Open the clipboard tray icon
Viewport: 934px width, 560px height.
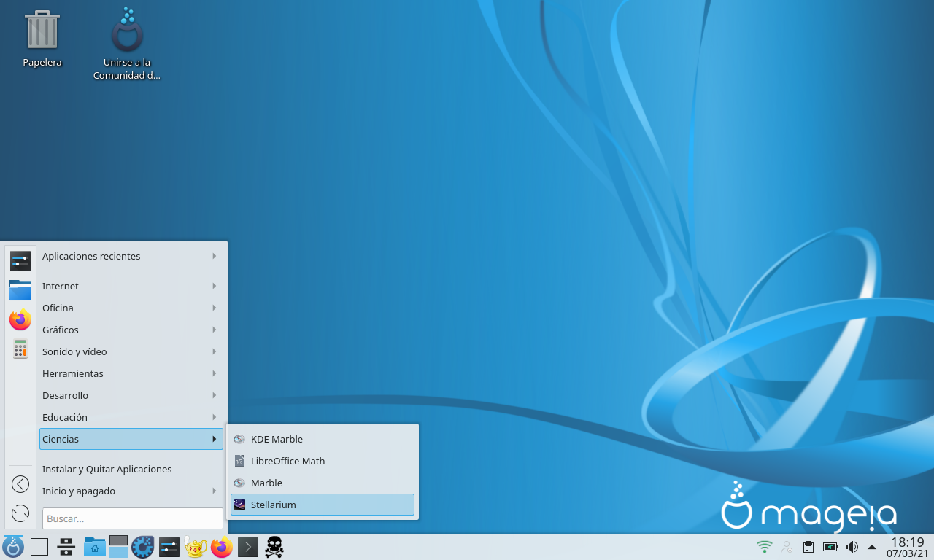pyautogui.click(x=808, y=546)
